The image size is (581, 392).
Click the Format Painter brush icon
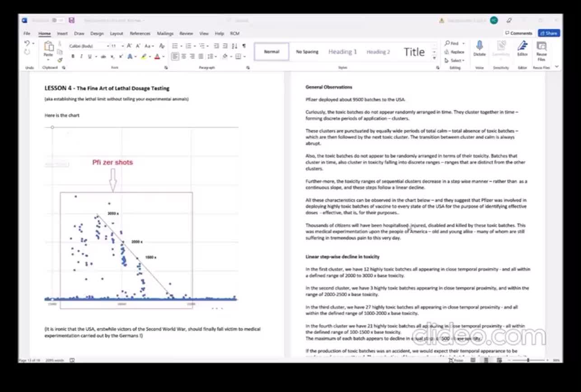pyautogui.click(x=60, y=60)
